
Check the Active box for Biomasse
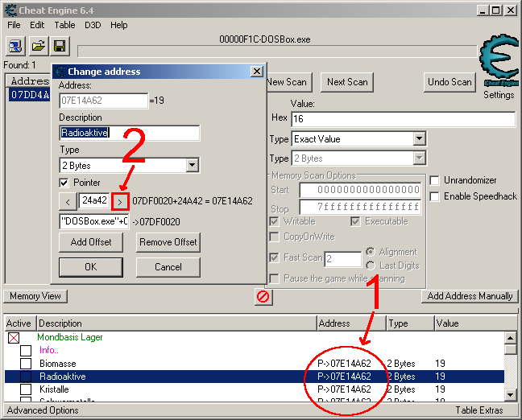[26, 364]
